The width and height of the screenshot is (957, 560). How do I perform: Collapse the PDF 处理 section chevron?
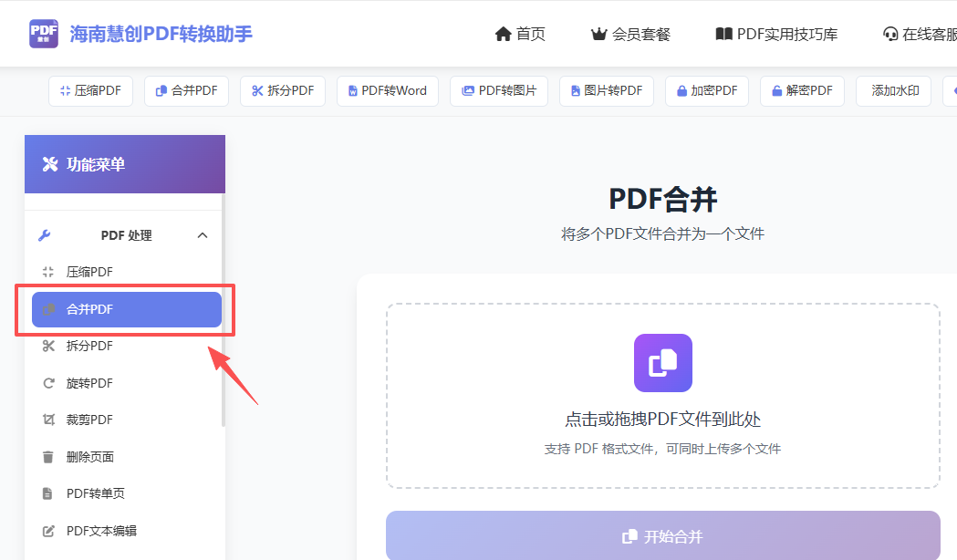point(203,235)
